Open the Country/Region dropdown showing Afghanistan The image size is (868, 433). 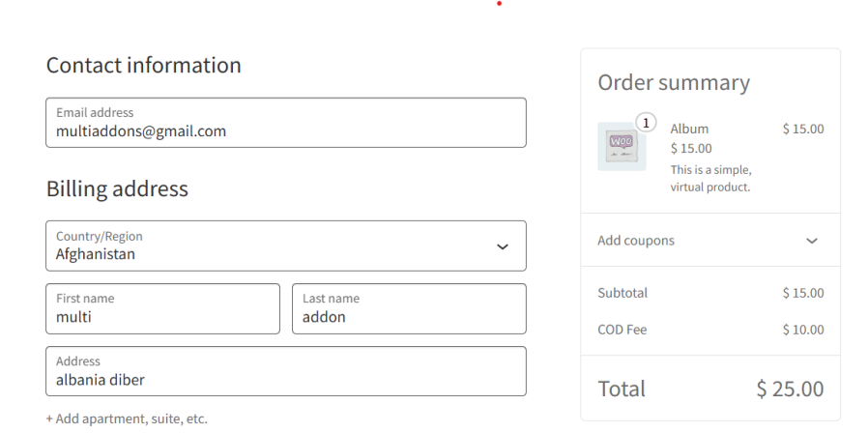pos(285,246)
